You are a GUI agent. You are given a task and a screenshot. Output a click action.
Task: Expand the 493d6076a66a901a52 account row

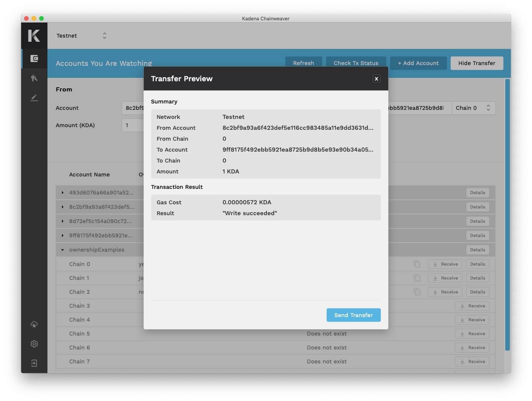coord(62,193)
